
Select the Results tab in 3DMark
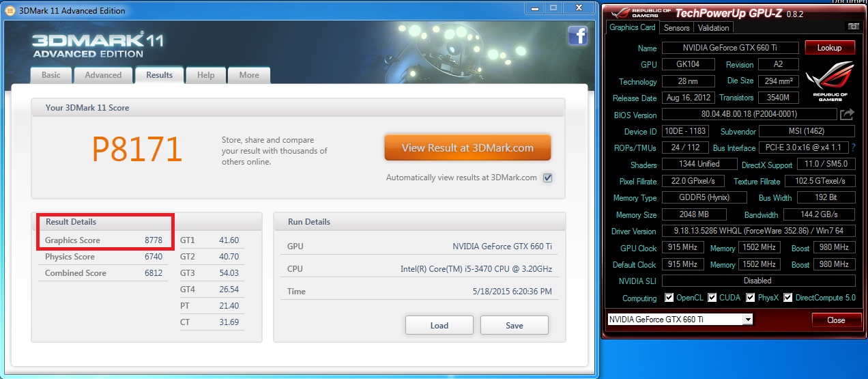(x=160, y=75)
